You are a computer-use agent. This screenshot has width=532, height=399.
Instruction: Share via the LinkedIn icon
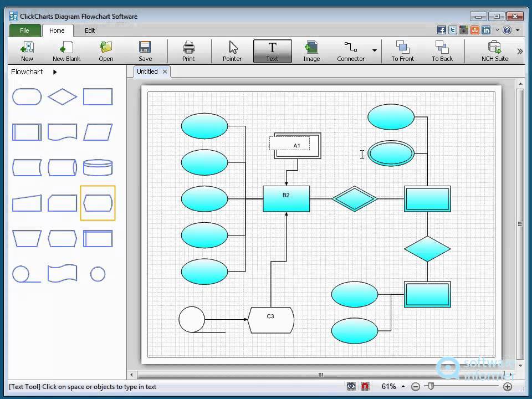coord(486,30)
